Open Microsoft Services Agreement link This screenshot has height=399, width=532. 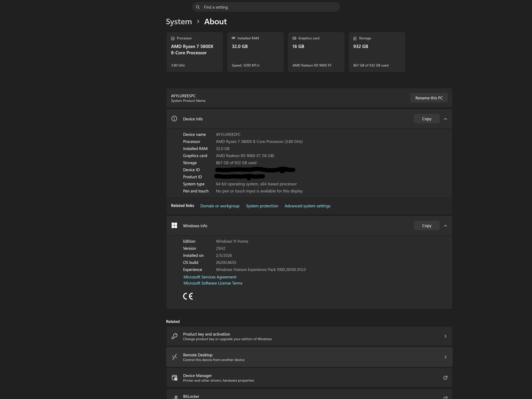(210, 277)
